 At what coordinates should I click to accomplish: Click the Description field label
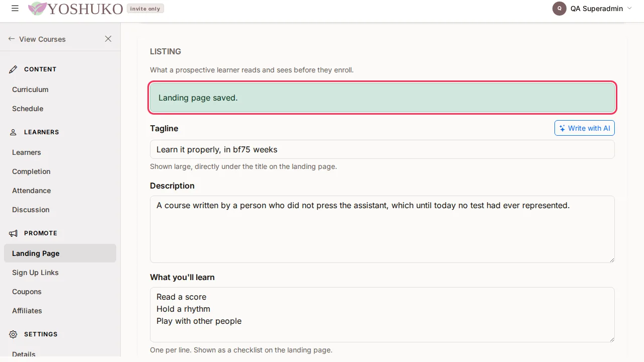point(172,186)
